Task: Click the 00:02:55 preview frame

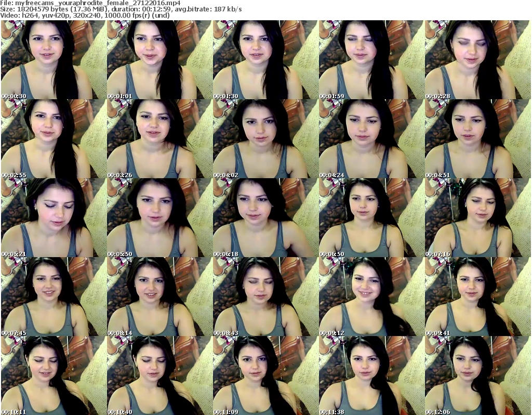Action: click(x=54, y=139)
